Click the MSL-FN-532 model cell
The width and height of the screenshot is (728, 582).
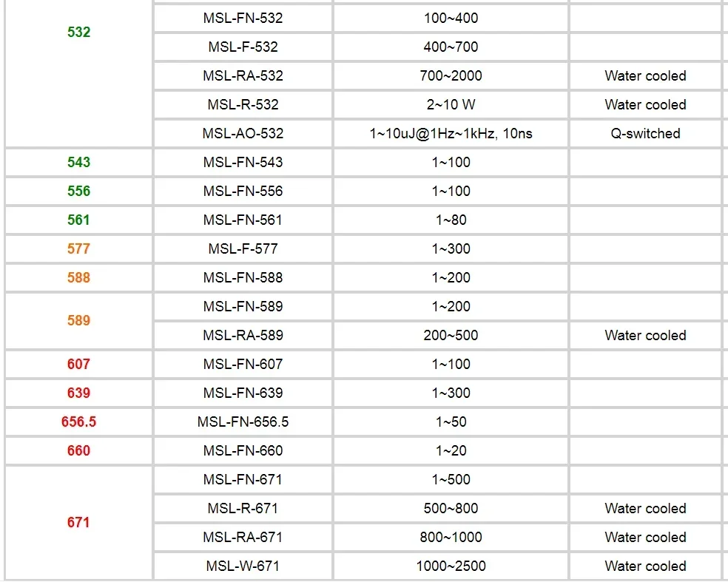coord(243,18)
